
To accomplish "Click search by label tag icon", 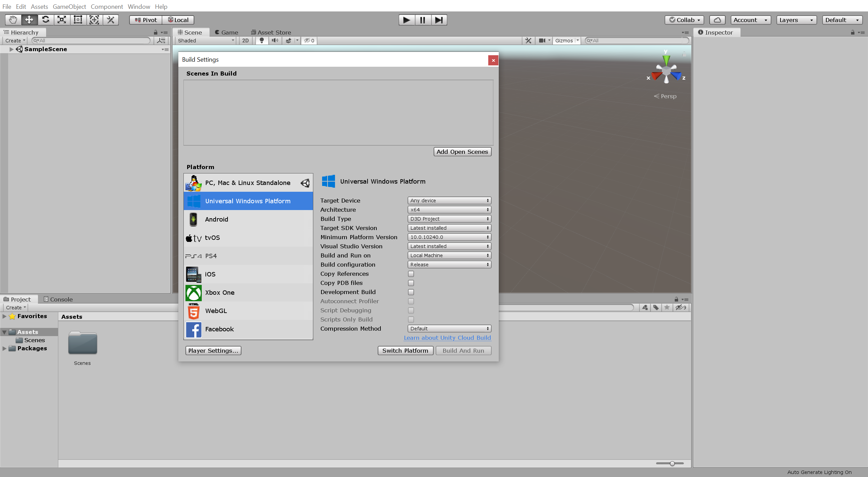I will (656, 308).
